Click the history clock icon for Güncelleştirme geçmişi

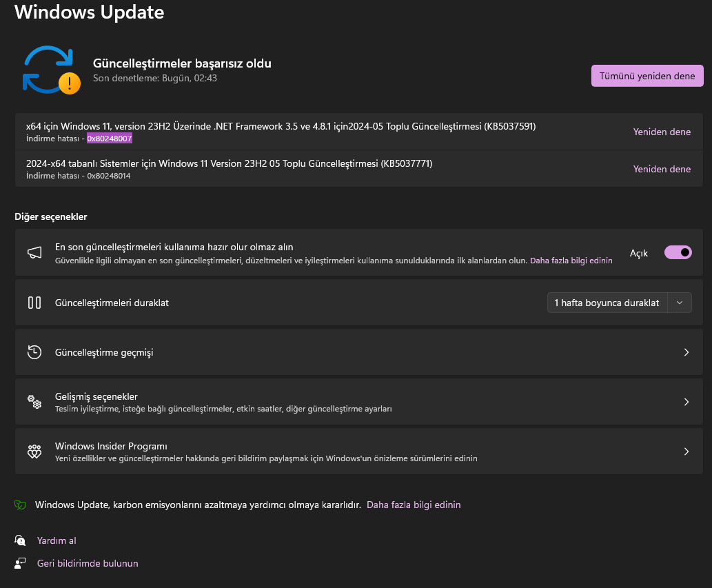click(34, 352)
